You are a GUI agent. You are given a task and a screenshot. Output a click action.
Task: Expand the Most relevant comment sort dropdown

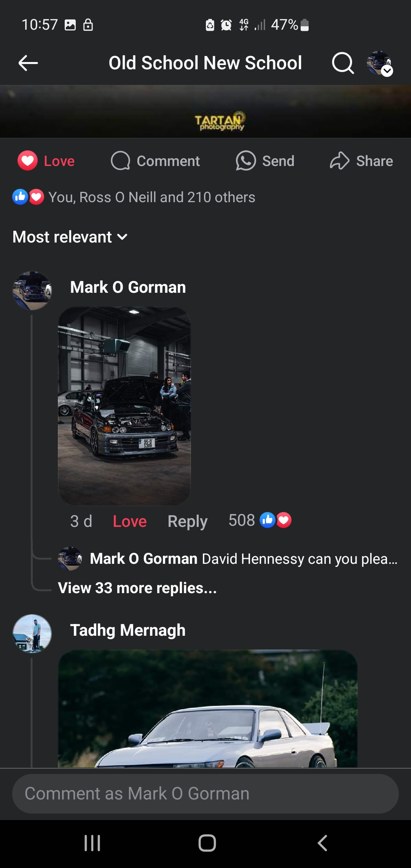(x=70, y=237)
